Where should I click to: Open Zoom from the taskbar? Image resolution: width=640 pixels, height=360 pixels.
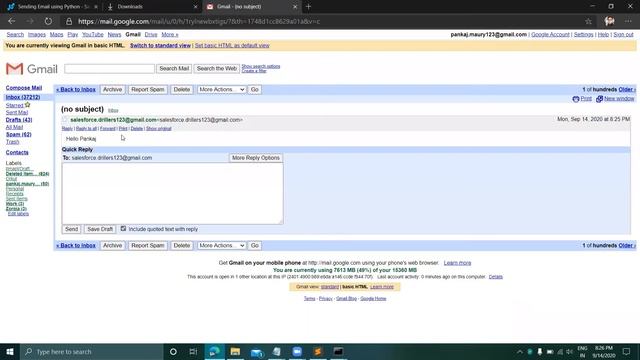(297, 351)
